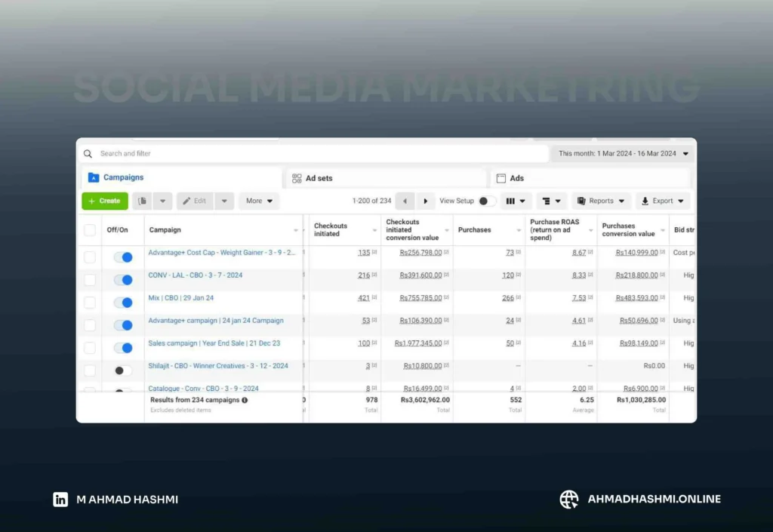Viewport: 773px width, 532px height.
Task: Switch to the Ad sets tab
Action: (x=318, y=178)
